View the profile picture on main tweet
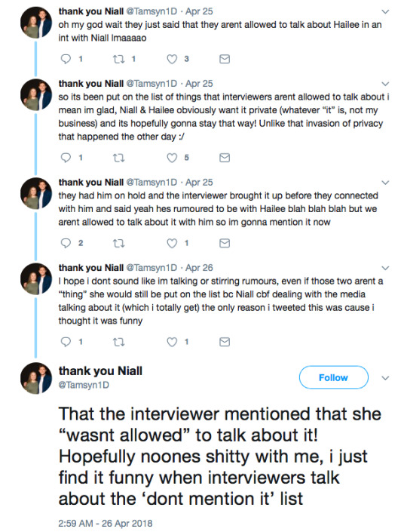Viewport: 407px width, 532px height. 36,378
